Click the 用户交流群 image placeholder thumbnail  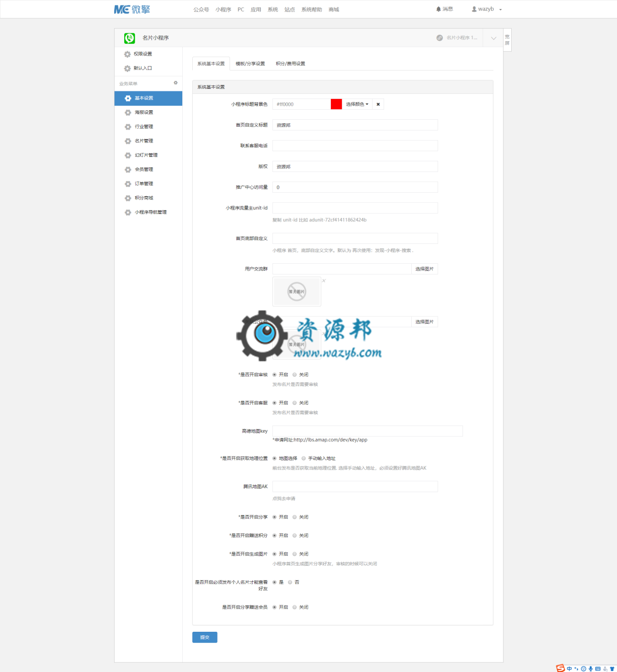[297, 292]
